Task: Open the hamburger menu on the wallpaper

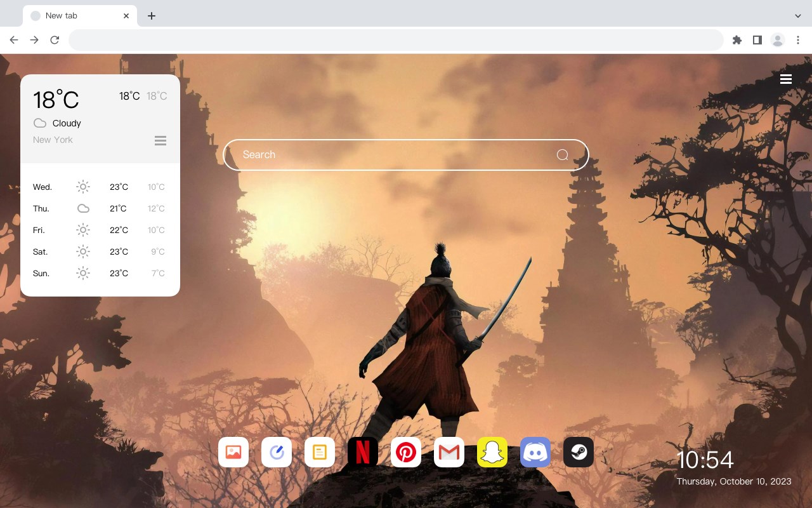Action: (786, 79)
